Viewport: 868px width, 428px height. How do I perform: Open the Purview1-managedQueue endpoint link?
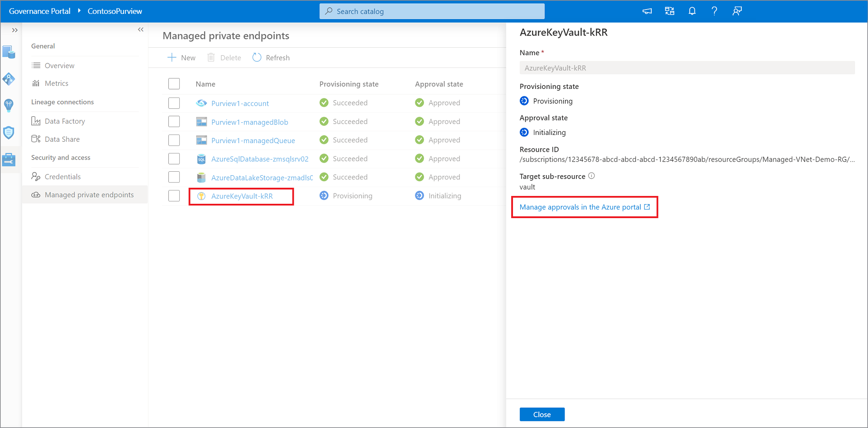[x=253, y=140]
